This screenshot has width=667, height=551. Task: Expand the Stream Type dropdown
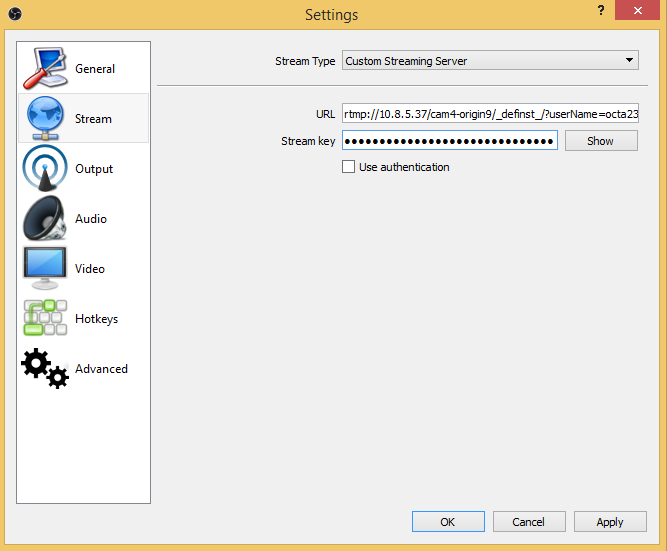[489, 61]
